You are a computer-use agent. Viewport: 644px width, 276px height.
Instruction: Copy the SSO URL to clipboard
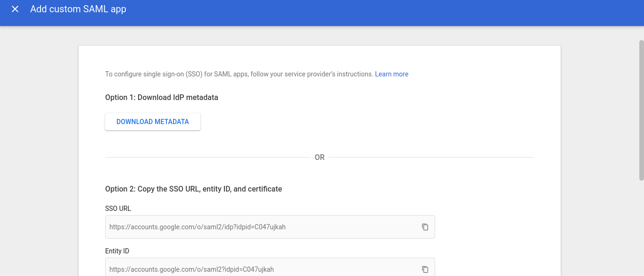[x=425, y=227]
